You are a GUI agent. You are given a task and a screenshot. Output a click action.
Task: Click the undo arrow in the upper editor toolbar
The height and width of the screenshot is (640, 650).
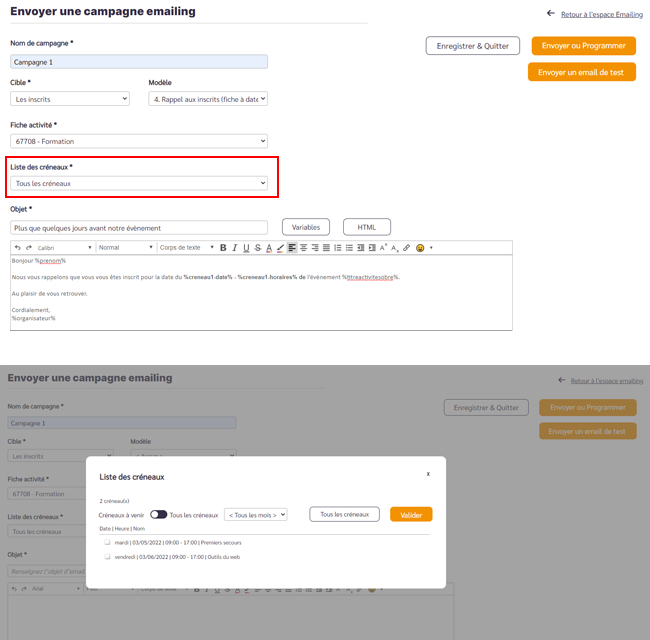click(x=17, y=248)
